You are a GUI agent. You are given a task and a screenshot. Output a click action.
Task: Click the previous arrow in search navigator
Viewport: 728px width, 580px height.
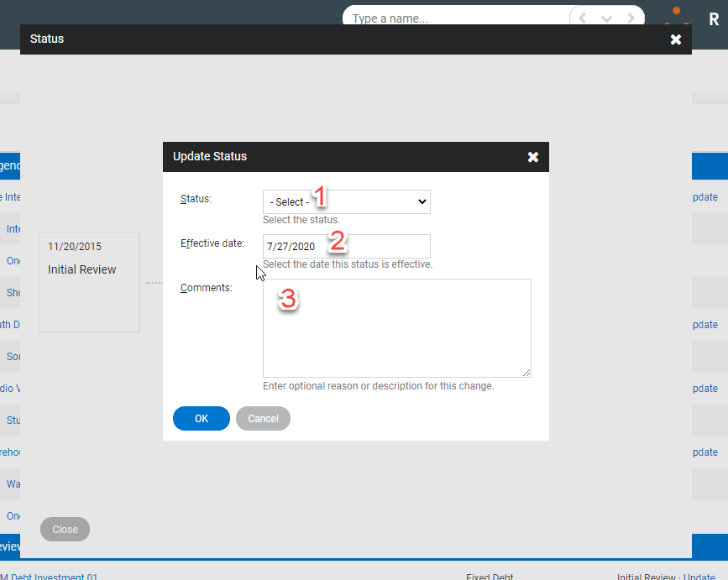click(582, 18)
